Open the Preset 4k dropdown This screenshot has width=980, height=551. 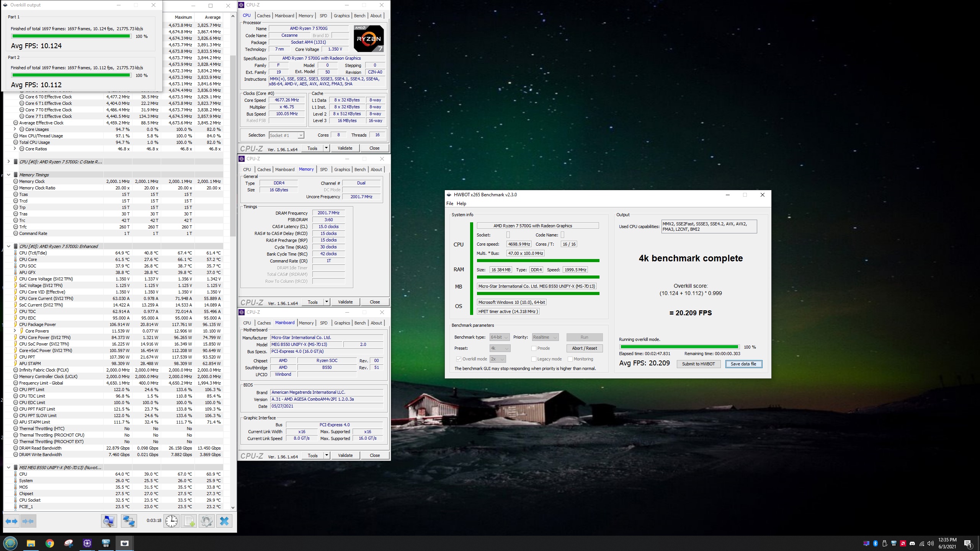coord(500,348)
